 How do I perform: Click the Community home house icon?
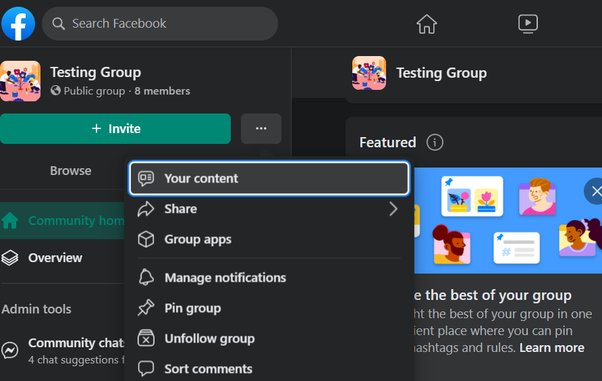10,220
